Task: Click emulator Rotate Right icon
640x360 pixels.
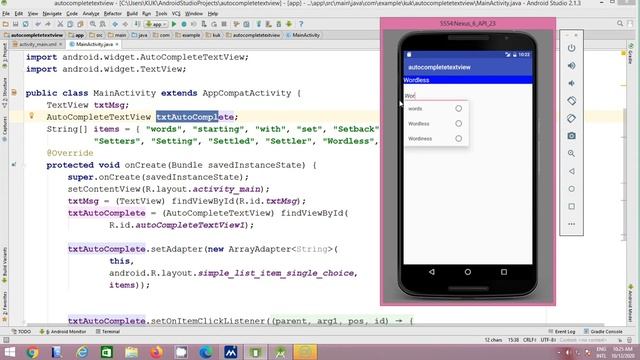Action: point(571,118)
